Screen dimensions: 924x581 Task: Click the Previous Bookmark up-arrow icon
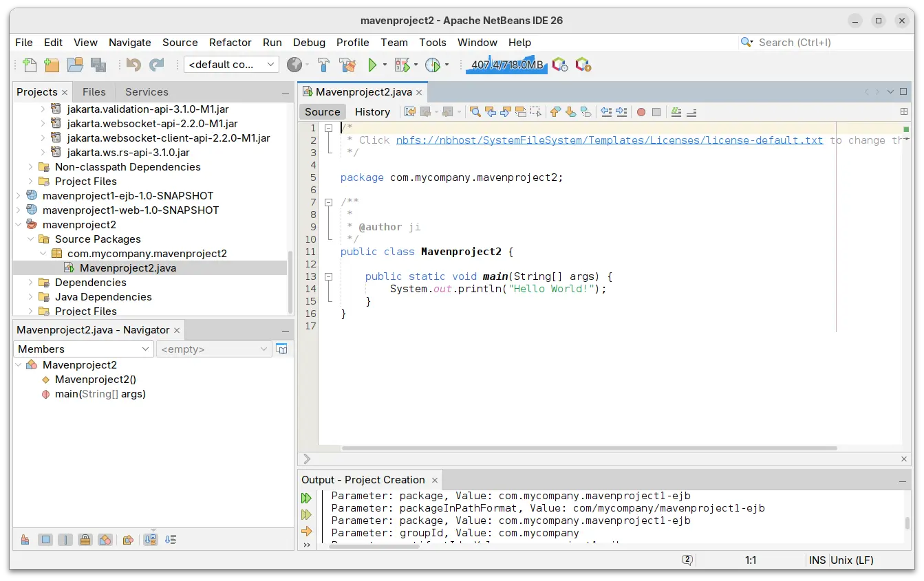coord(555,112)
